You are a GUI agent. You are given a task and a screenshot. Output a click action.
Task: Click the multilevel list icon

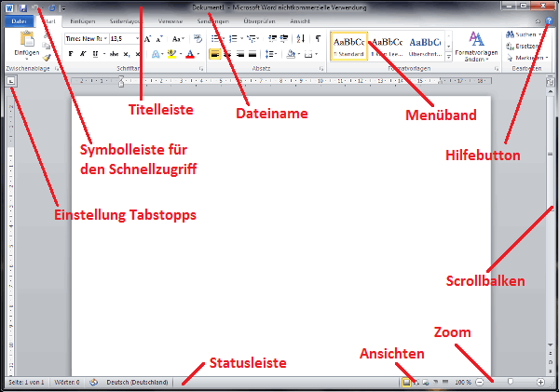252,38
